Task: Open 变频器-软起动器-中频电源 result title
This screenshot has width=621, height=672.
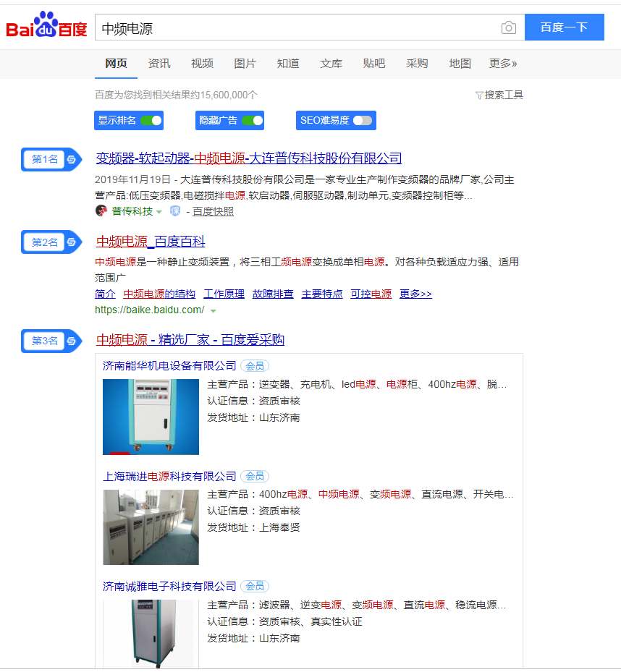Action: pyautogui.click(x=249, y=158)
